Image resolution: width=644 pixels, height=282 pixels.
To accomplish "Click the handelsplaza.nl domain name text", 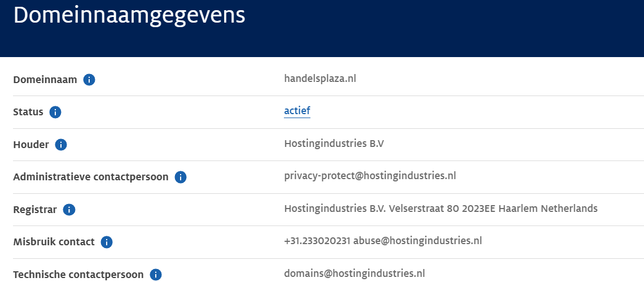I will [320, 79].
